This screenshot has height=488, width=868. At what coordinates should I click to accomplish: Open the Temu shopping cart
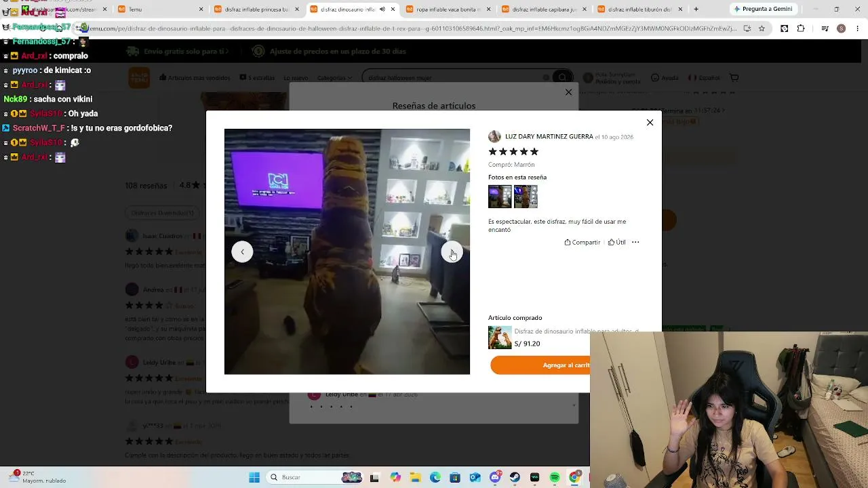734,78
